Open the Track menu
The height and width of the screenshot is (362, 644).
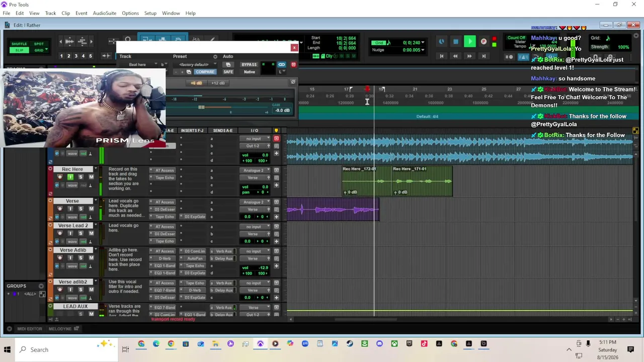tap(50, 13)
